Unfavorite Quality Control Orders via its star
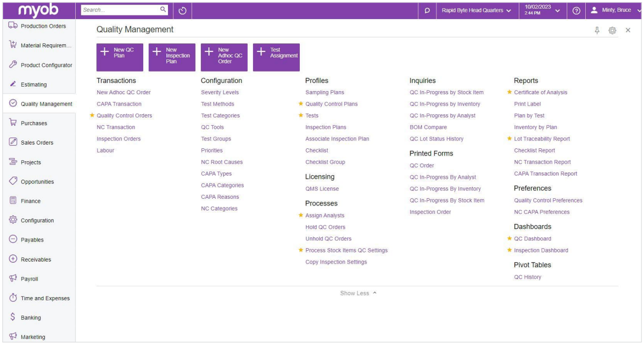Screen dimensions: 644x345 (x=92, y=116)
